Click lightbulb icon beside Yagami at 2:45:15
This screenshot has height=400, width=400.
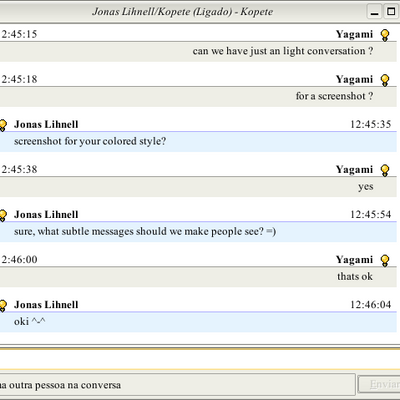click(385, 35)
